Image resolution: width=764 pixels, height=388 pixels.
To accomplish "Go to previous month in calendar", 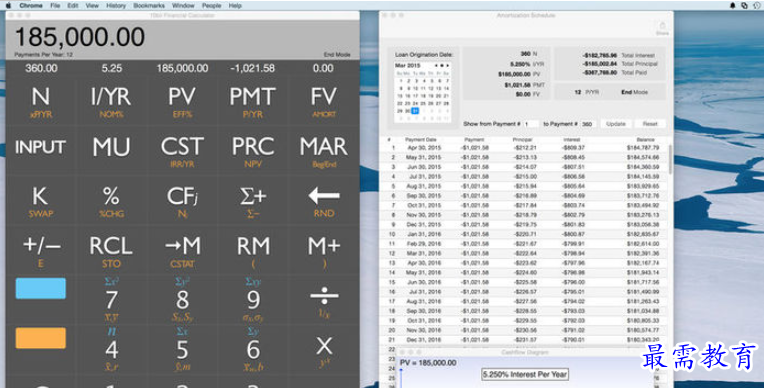I will click(436, 65).
